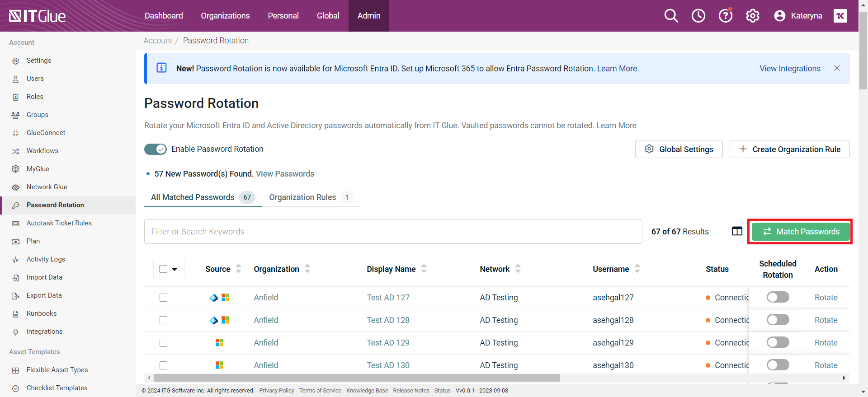Select the Test AD 127 row checkbox
The height and width of the screenshot is (397, 868).
(x=163, y=298)
